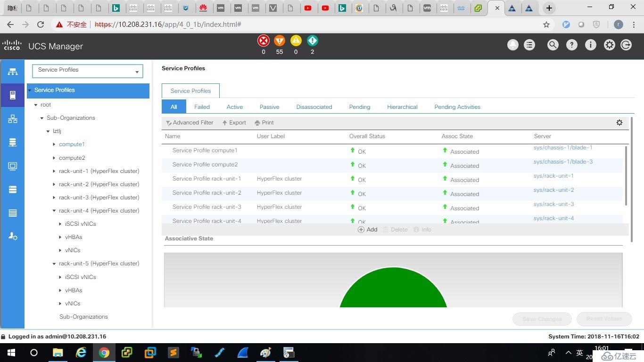Image resolution: width=644 pixels, height=362 pixels.
Task: Open File Explorer from the taskbar
Action: (x=58, y=353)
